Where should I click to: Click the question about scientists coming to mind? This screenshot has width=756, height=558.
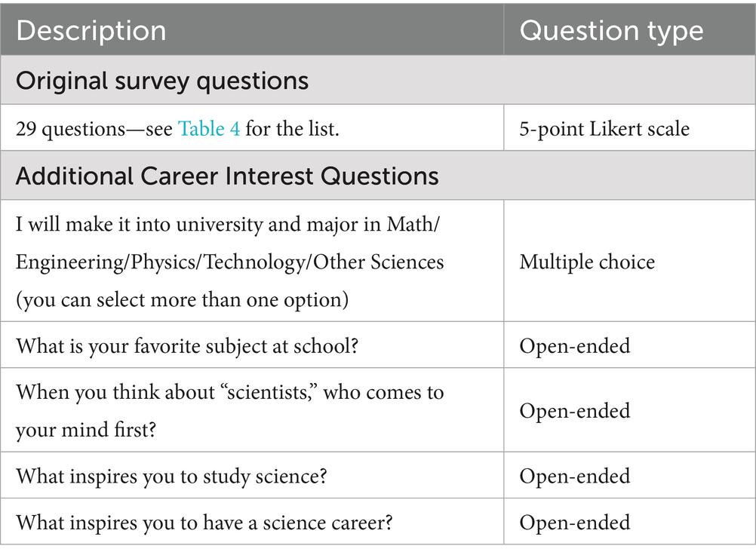coord(229,392)
